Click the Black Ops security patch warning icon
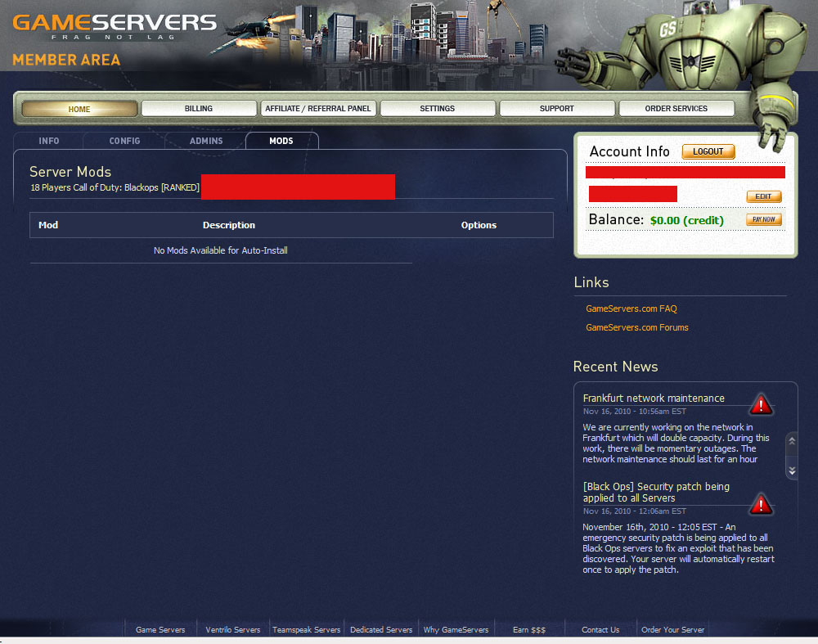818x644 pixels. tap(761, 504)
